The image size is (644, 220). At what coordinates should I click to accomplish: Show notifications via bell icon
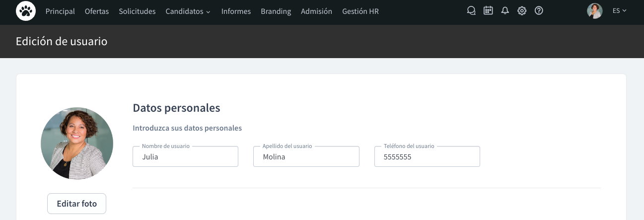pos(505,10)
